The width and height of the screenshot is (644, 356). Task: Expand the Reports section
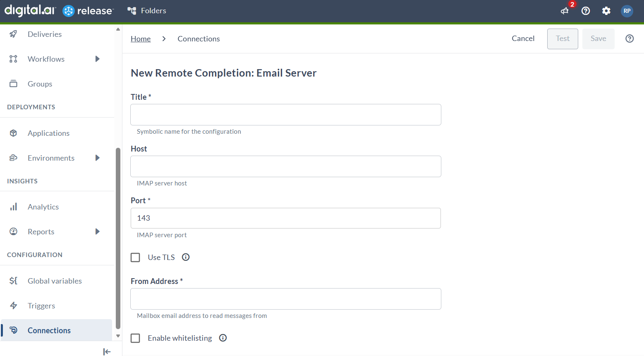tap(98, 231)
